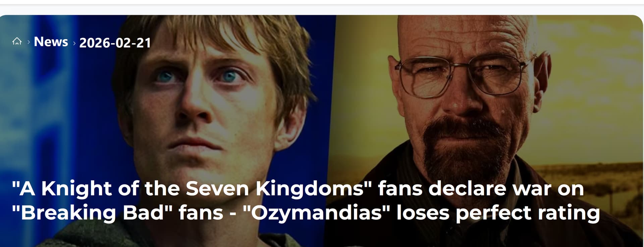The width and height of the screenshot is (644, 247).
Task: Click the words "loses perfect rating"
Action: tap(498, 212)
